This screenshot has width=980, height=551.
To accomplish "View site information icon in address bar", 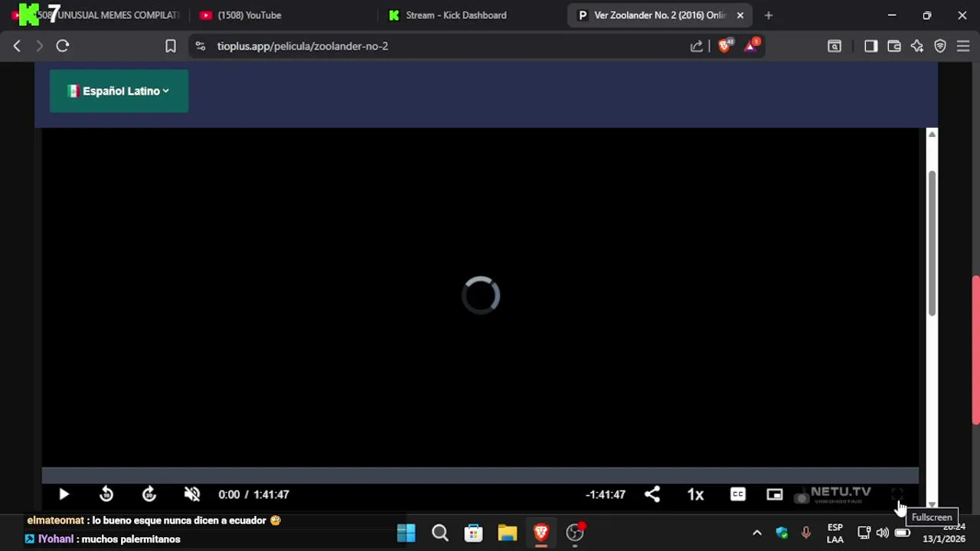I will point(201,46).
